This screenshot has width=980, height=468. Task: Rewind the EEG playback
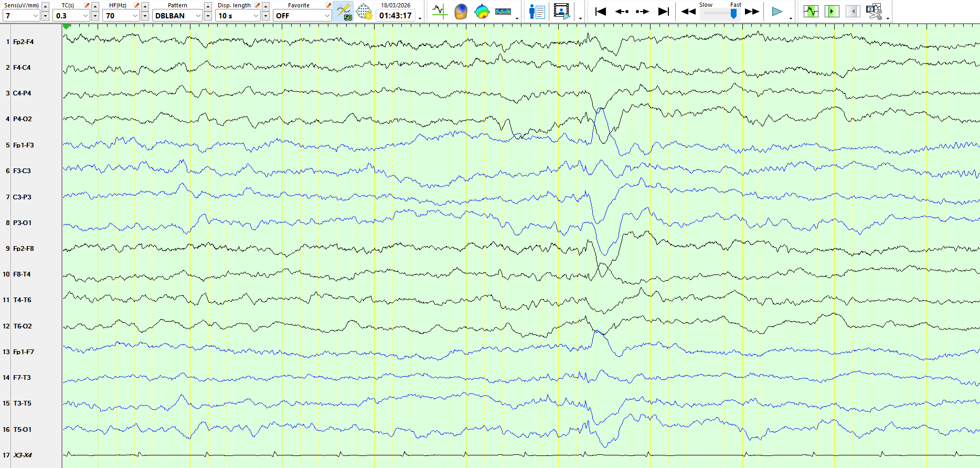click(688, 11)
